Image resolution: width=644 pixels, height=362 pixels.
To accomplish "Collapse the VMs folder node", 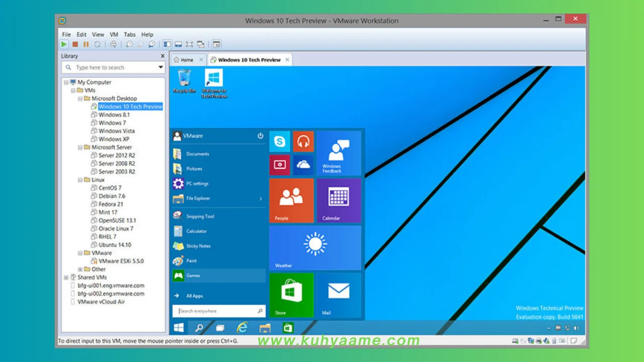I will click(73, 90).
